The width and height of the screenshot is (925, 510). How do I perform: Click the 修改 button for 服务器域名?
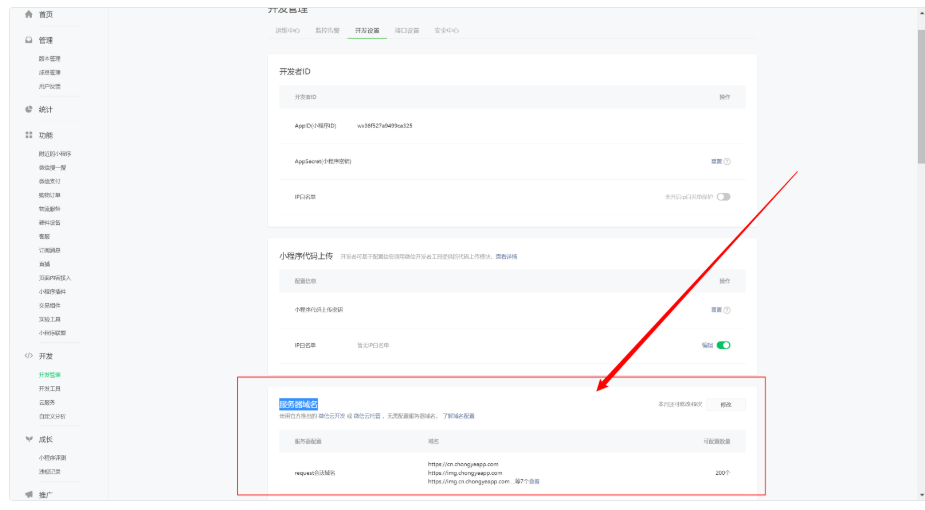click(x=726, y=404)
